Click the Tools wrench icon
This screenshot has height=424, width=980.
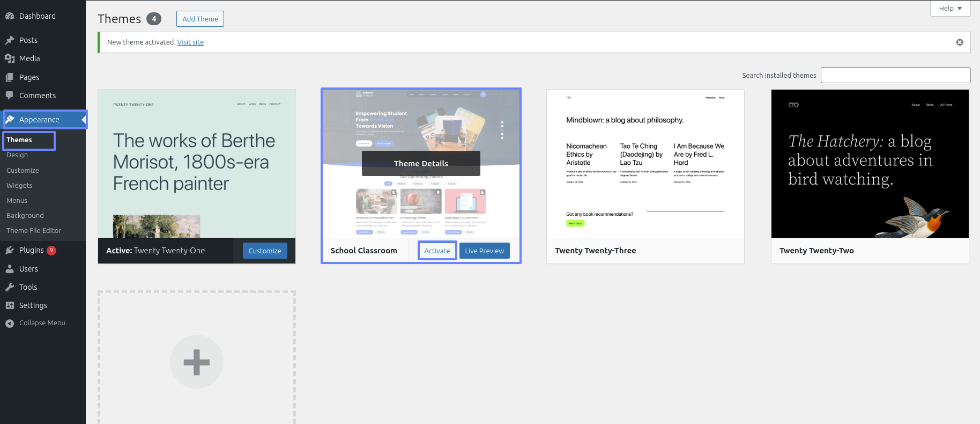pyautogui.click(x=10, y=287)
